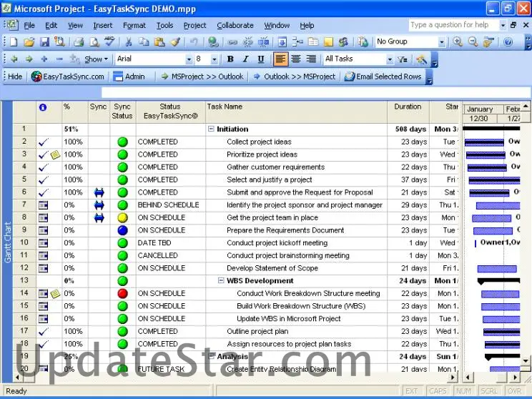The height and width of the screenshot is (399, 532).
Task: Sync Outlook >> MSProject
Action: [x=295, y=77]
